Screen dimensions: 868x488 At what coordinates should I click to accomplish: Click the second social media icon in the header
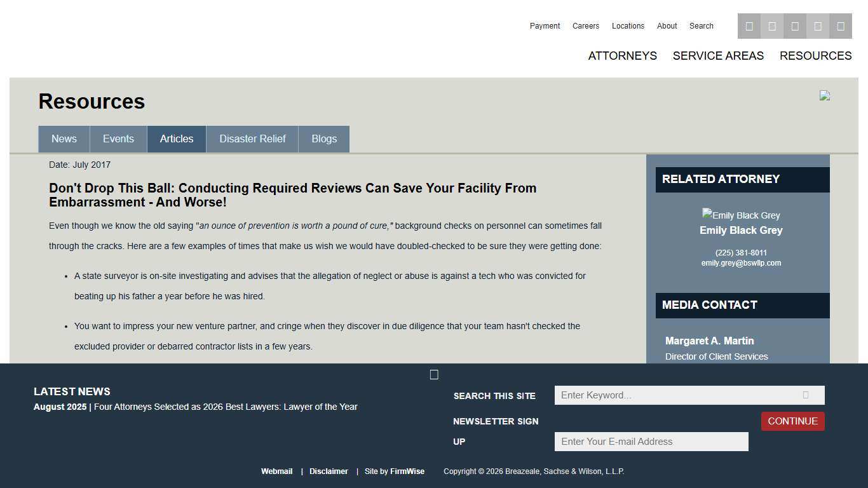tap(772, 26)
